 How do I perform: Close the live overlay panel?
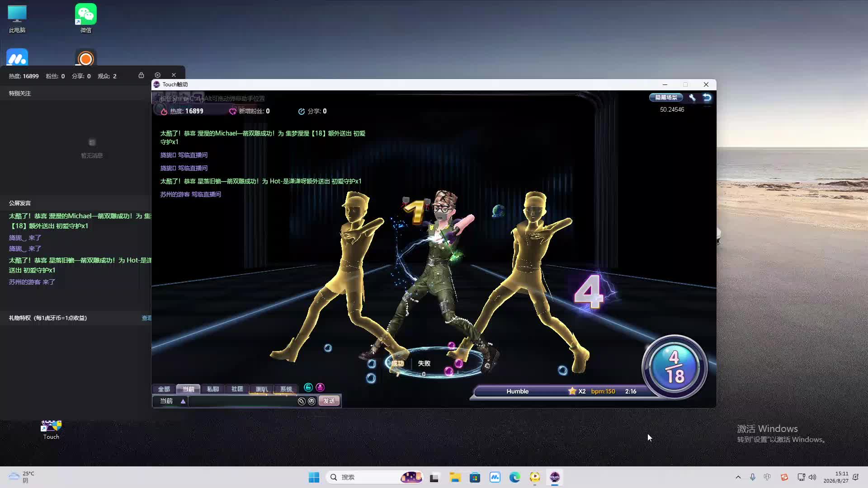[x=174, y=75]
